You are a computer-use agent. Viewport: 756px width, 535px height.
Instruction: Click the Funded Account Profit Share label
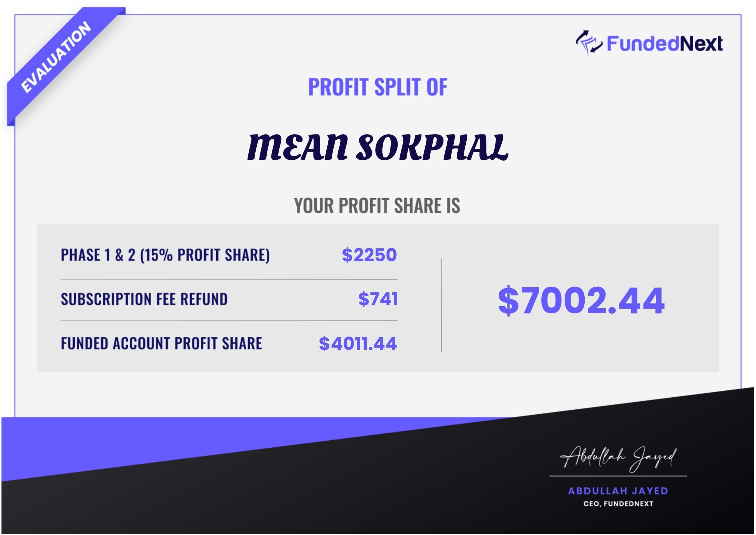click(x=161, y=343)
